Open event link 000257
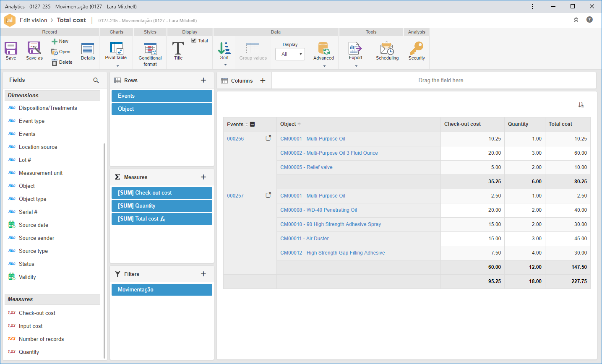Screen dimensions: 602x364 235,196
